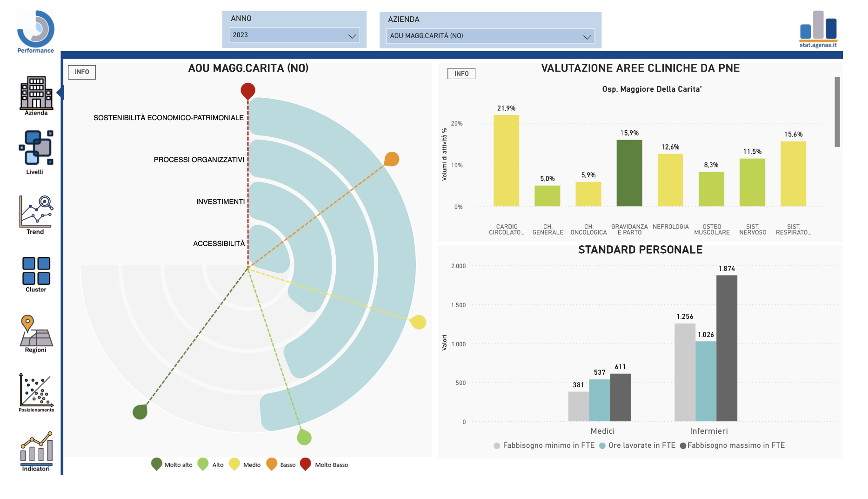
Task: Click the stat.agenas.it logo
Action: point(818,29)
